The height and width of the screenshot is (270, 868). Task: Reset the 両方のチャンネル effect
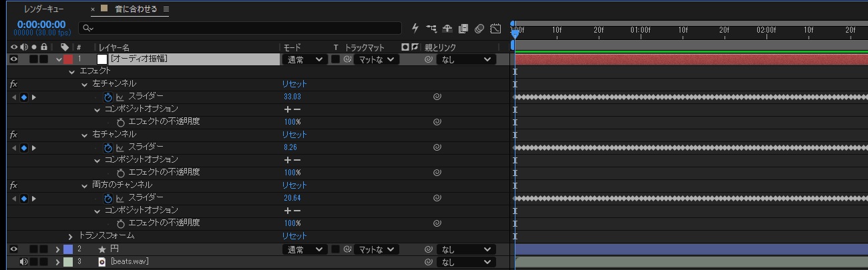point(294,185)
